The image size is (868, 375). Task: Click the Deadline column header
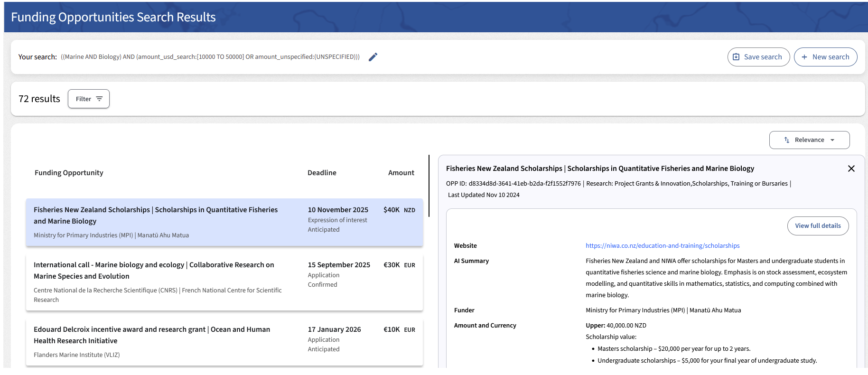(x=322, y=173)
